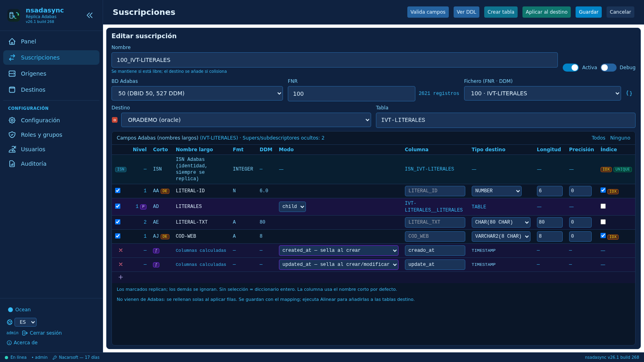Remove the update_at calculated column row
The height and width of the screenshot is (362, 644).
pyautogui.click(x=121, y=264)
